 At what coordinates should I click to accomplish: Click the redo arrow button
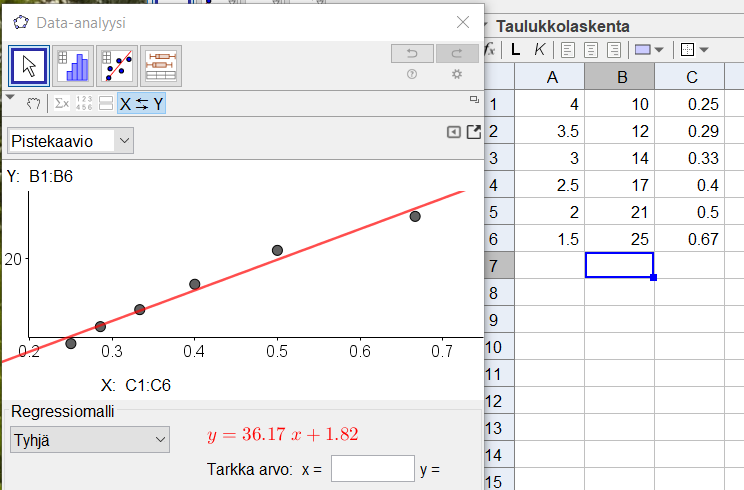pyautogui.click(x=457, y=53)
